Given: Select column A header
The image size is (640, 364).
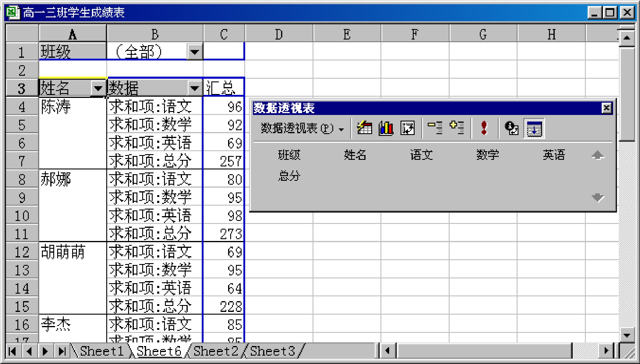Looking at the screenshot, I should [x=72, y=34].
